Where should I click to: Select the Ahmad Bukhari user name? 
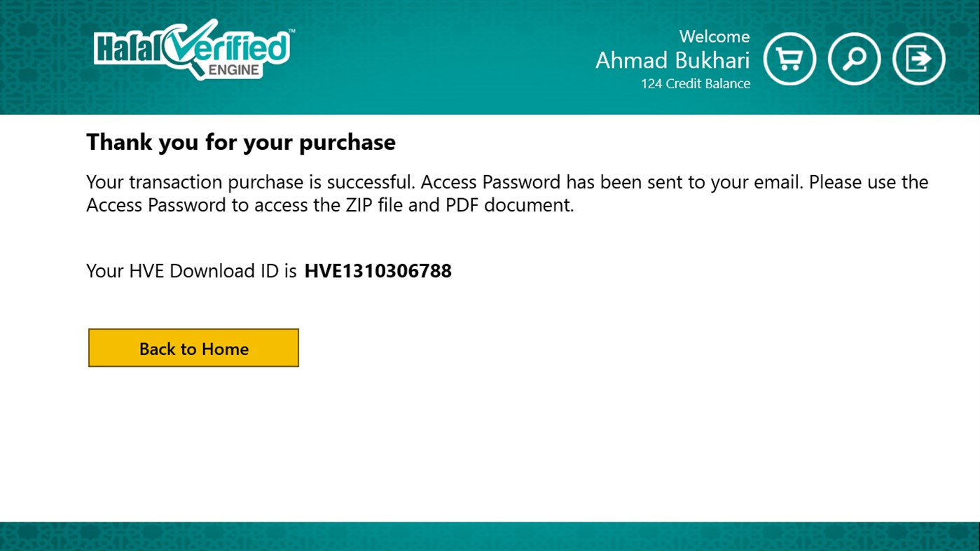click(672, 60)
